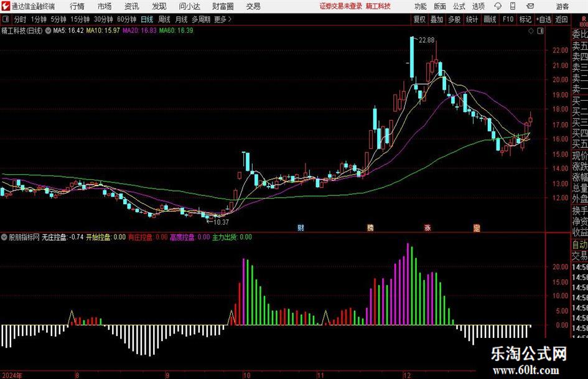Click the 定 marker below the chart

tap(477, 227)
